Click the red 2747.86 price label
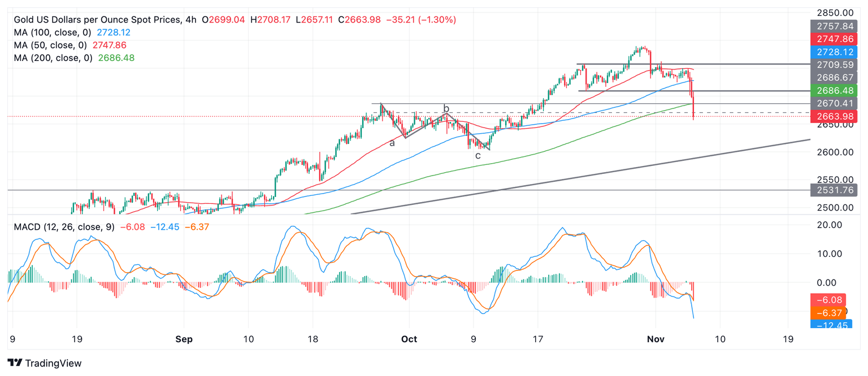The width and height of the screenshot is (868, 376). (x=833, y=39)
